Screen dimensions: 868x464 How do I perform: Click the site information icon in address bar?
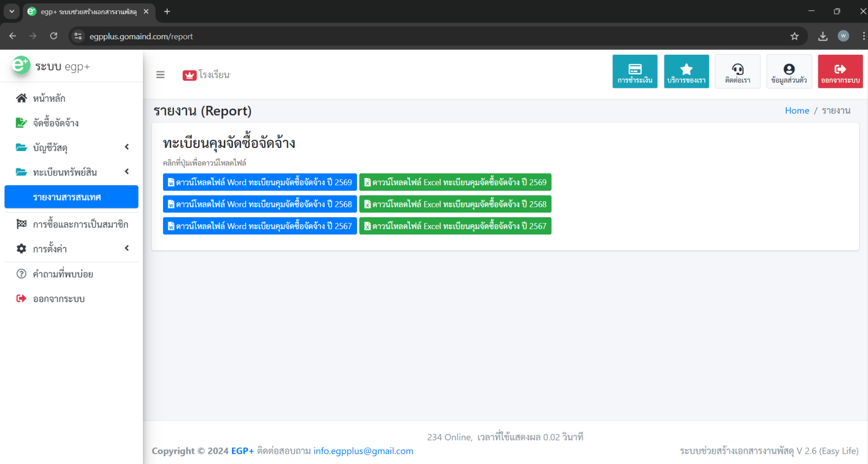pos(78,36)
